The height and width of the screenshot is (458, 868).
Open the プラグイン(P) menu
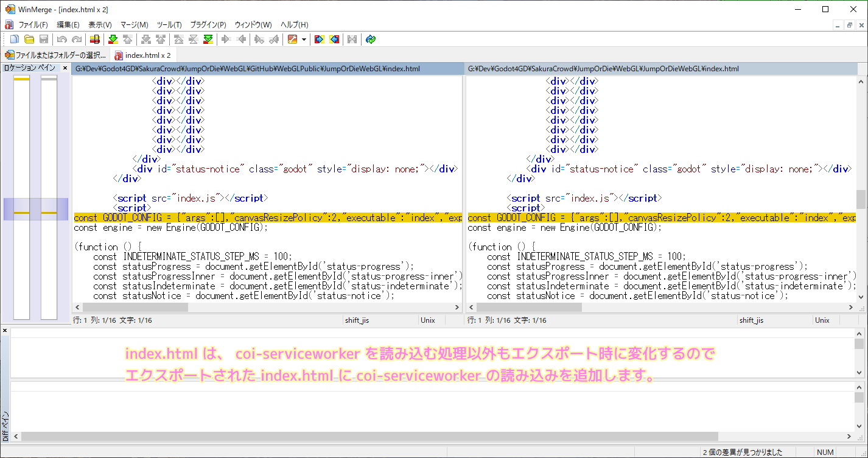pyautogui.click(x=208, y=25)
